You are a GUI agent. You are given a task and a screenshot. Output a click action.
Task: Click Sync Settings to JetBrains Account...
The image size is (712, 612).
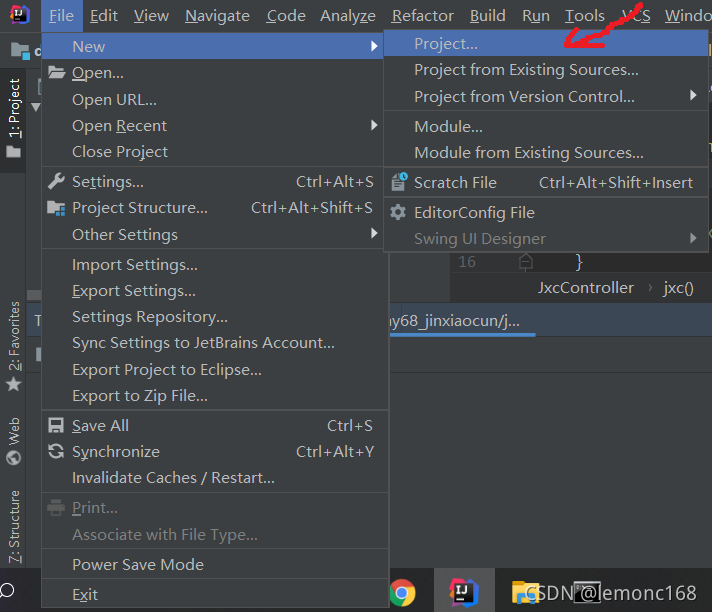click(x=215, y=343)
